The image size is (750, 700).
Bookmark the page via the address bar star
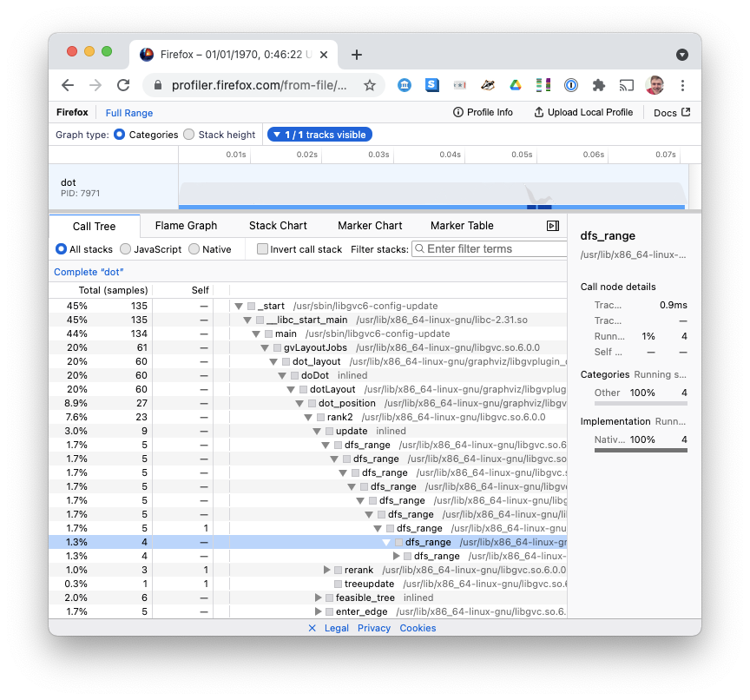[370, 86]
